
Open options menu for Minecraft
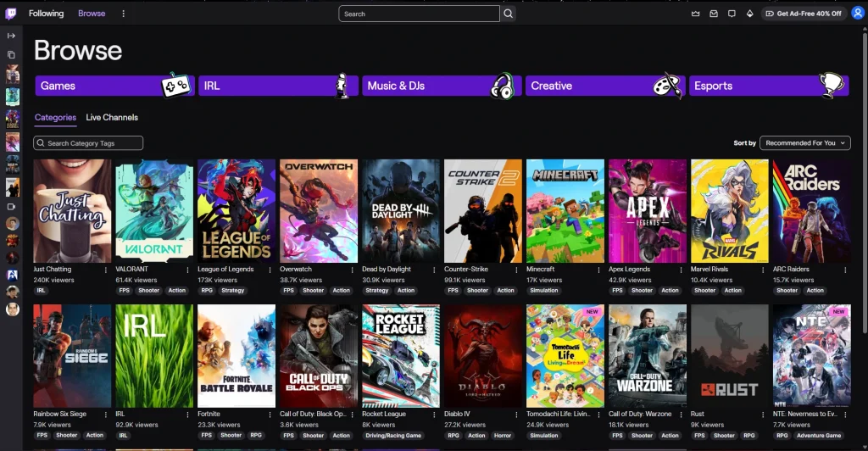pos(598,270)
